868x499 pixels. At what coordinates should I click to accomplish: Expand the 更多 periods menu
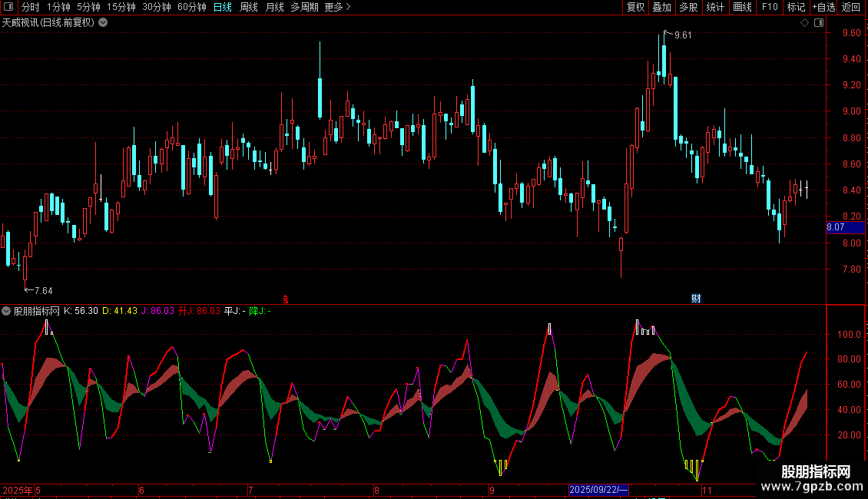pyautogui.click(x=337, y=7)
